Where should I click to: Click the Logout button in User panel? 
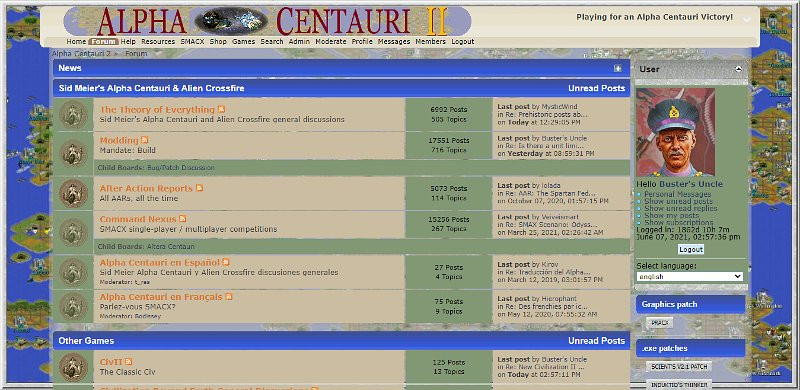(691, 250)
